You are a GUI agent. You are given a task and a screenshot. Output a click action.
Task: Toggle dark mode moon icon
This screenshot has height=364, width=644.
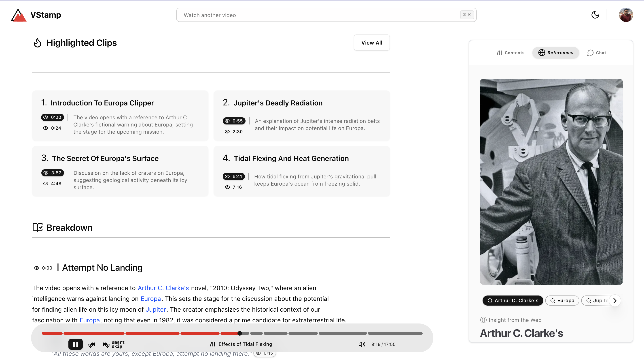click(x=595, y=15)
